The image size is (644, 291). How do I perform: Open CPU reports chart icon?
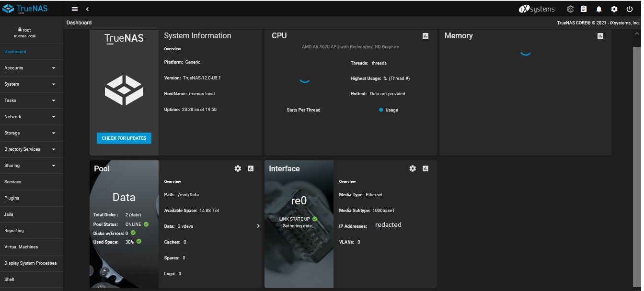425,36
